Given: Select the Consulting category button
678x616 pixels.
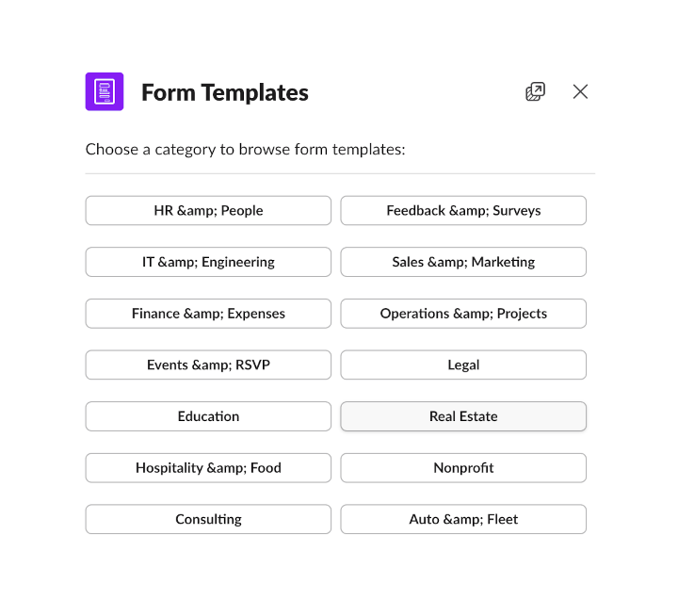Looking at the screenshot, I should 208,519.
